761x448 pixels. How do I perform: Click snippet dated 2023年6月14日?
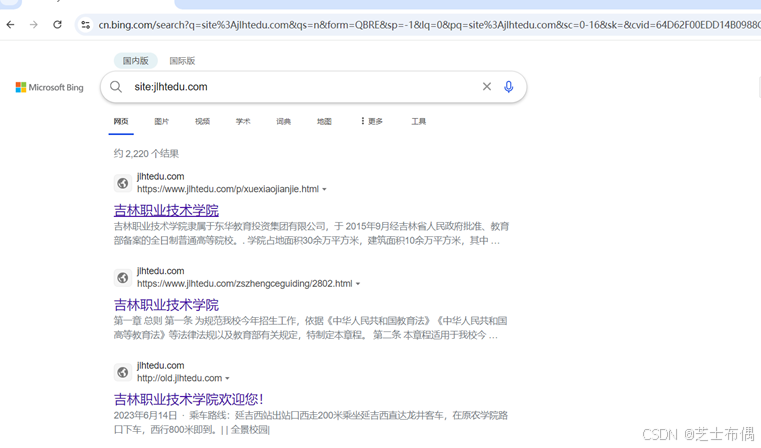(311, 422)
